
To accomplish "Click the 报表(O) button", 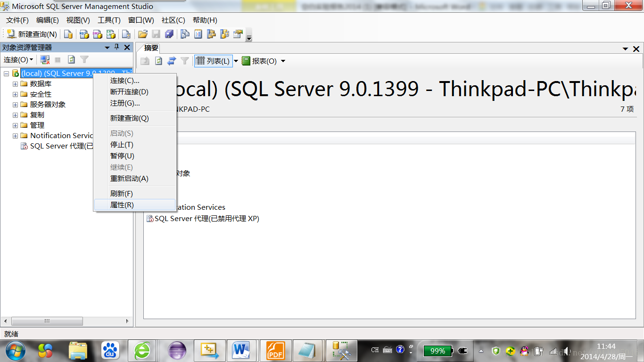I will click(x=259, y=61).
